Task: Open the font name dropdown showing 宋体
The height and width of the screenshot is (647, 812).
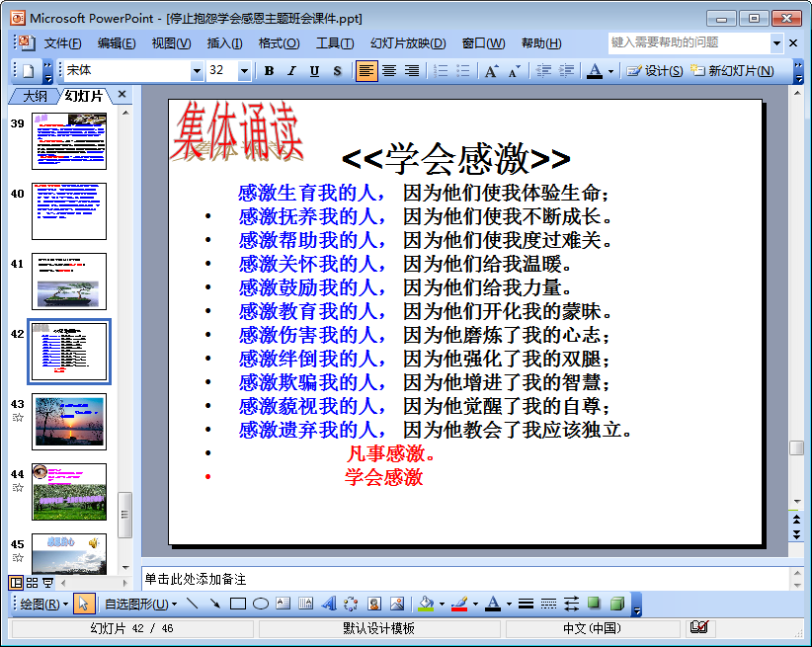Action: click(197, 71)
